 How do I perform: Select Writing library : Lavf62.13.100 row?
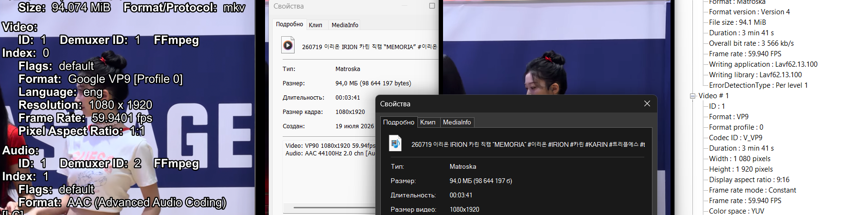click(x=755, y=75)
